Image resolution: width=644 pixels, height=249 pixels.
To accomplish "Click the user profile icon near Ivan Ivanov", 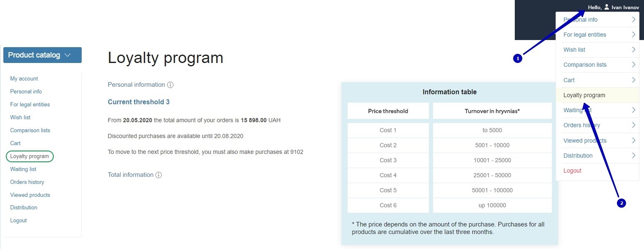I will [607, 7].
